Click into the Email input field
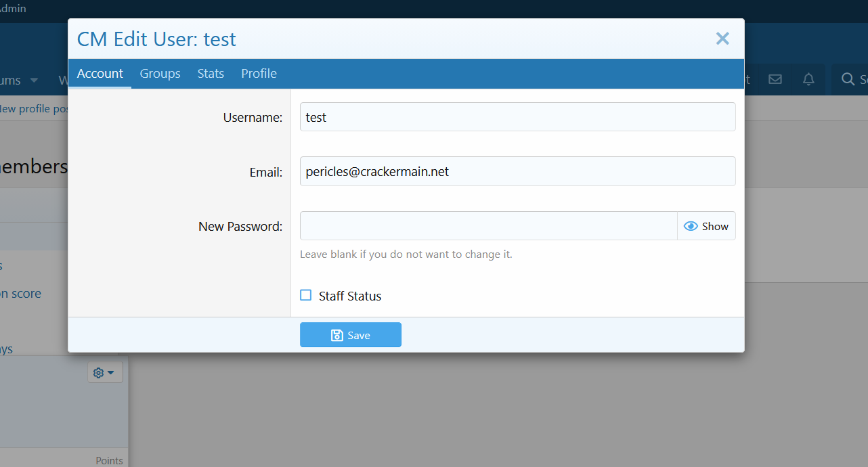868x467 pixels. (x=517, y=171)
